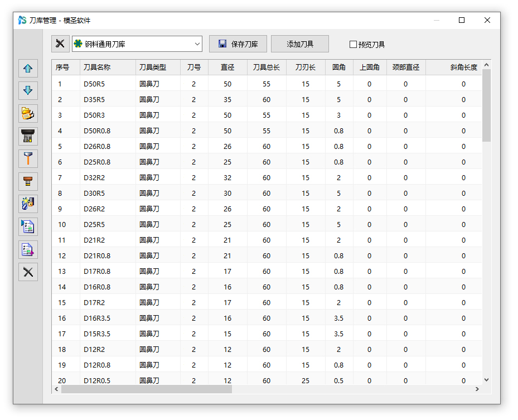Click the T-shaped cutter sidebar icon
Viewport: 518px width, 420px height.
point(28,158)
